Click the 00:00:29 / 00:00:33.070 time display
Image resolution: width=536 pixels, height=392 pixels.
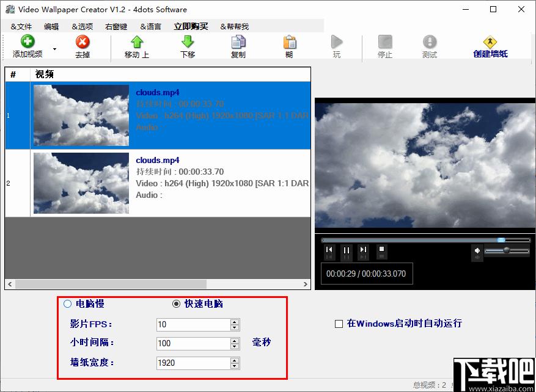point(367,274)
